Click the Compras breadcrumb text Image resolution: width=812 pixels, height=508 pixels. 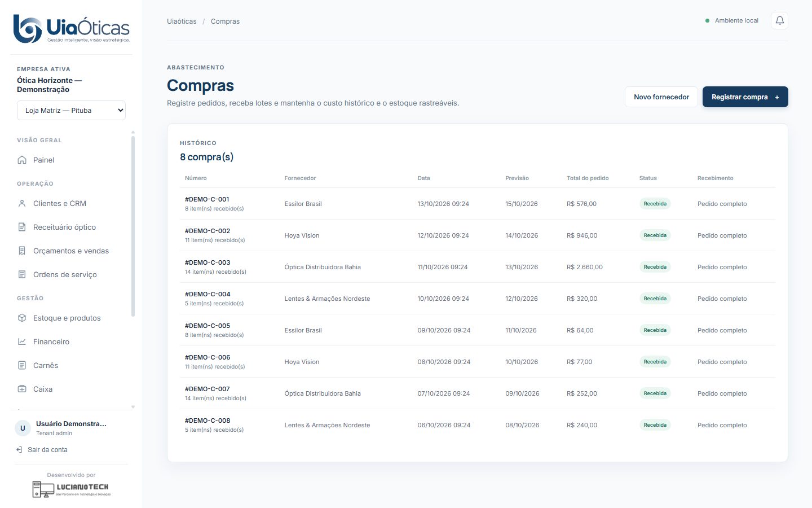point(225,21)
